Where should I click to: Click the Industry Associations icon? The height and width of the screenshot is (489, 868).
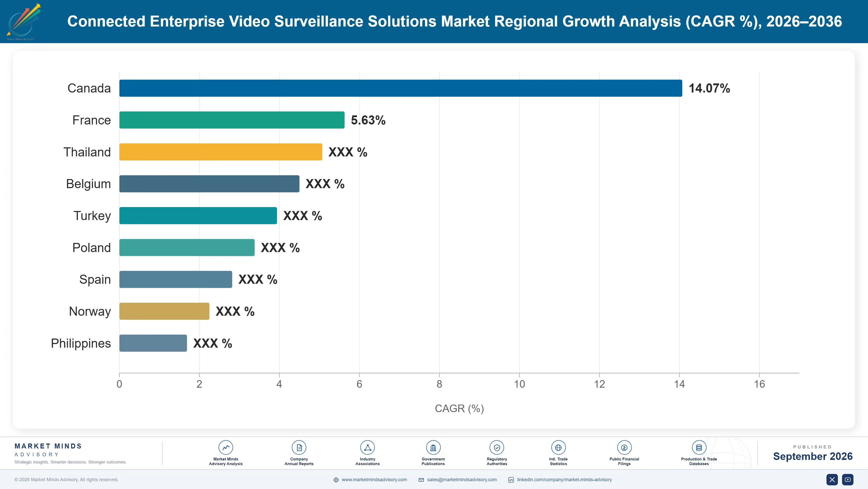coord(368,447)
